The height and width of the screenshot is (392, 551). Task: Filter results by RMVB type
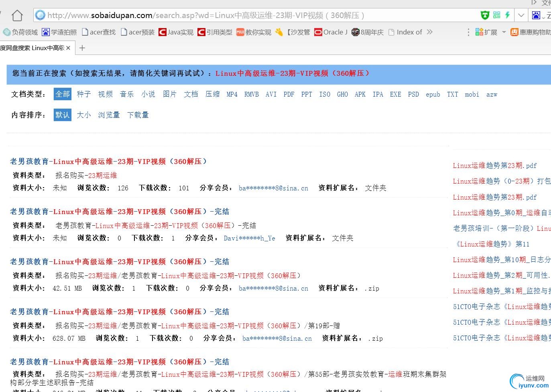click(x=252, y=95)
